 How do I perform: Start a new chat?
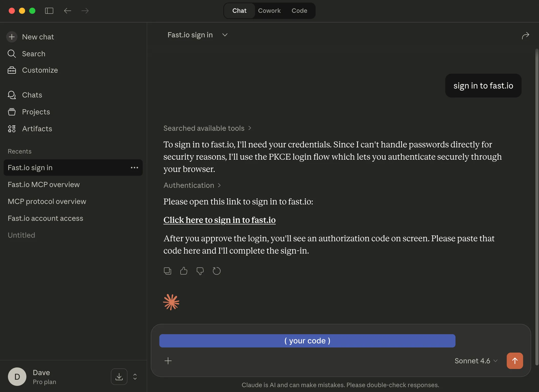click(38, 37)
